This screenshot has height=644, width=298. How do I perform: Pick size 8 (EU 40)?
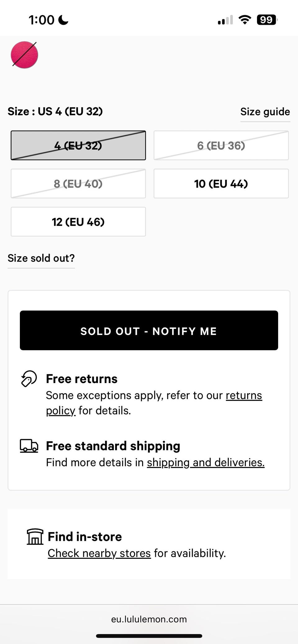point(78,183)
